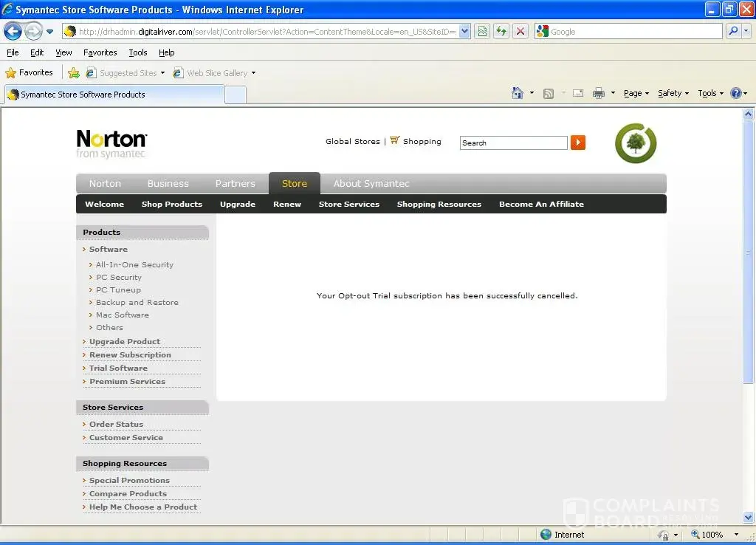Open the Help question mark icon
The width and height of the screenshot is (756, 545).
tap(735, 93)
